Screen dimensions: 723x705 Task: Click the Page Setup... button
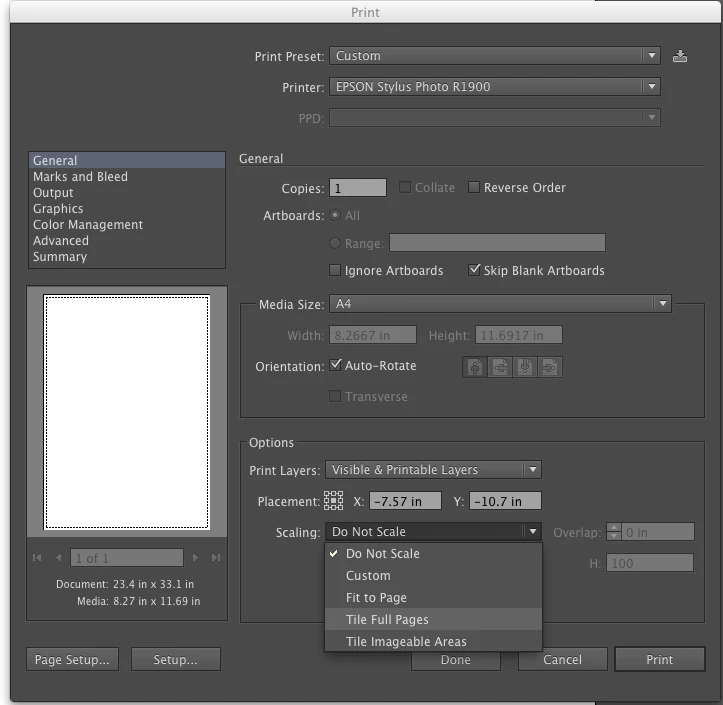(x=72, y=659)
